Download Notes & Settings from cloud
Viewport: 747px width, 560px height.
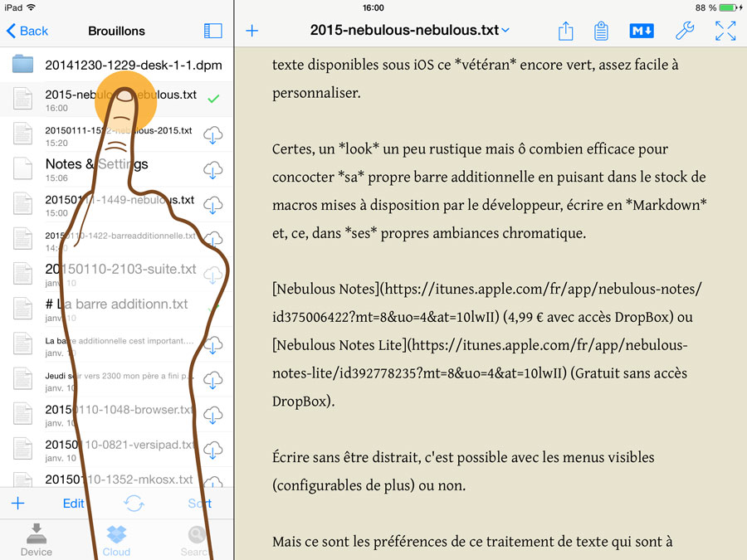point(213,170)
